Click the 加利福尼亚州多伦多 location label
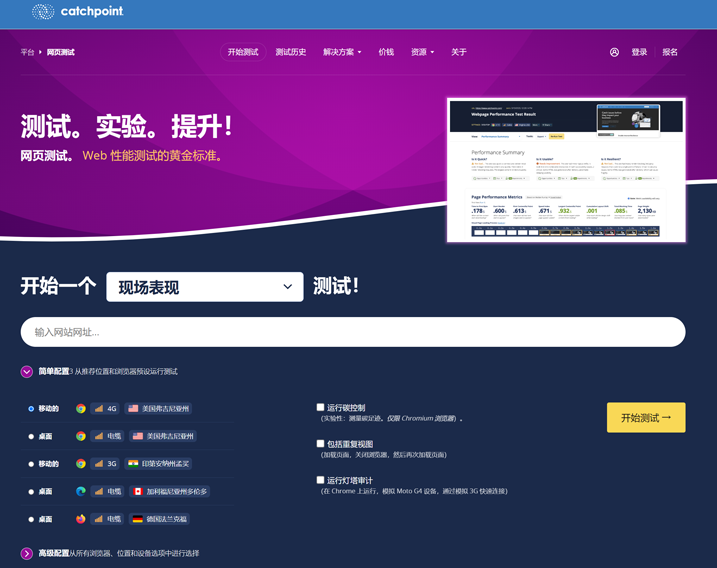The height and width of the screenshot is (568, 717). (177, 491)
